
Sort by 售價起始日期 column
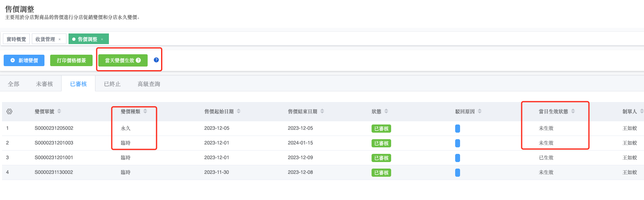pos(239,111)
